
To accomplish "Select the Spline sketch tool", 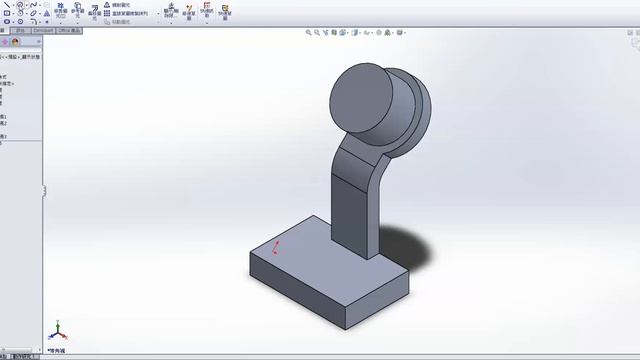I will coord(33,5).
